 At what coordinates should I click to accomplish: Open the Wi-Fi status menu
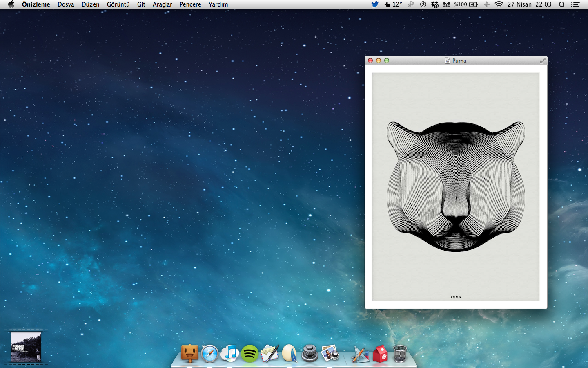point(499,4)
